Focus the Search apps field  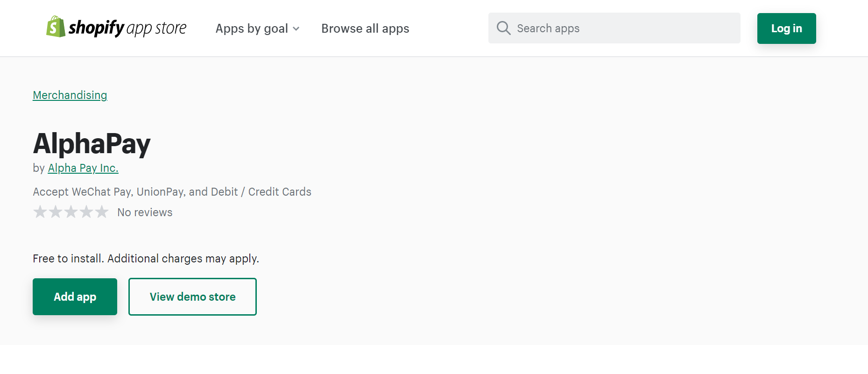[614, 28]
